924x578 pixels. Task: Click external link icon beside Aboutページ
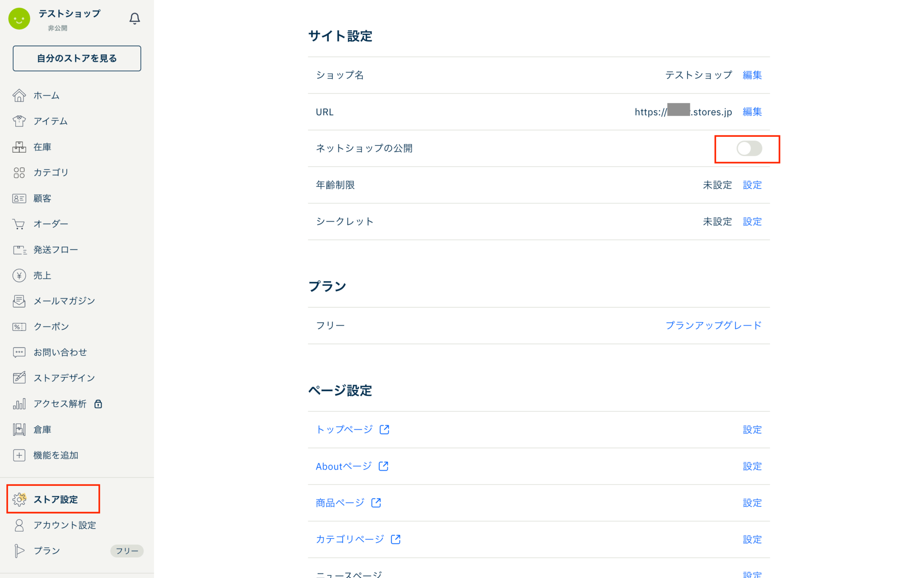coord(383,466)
